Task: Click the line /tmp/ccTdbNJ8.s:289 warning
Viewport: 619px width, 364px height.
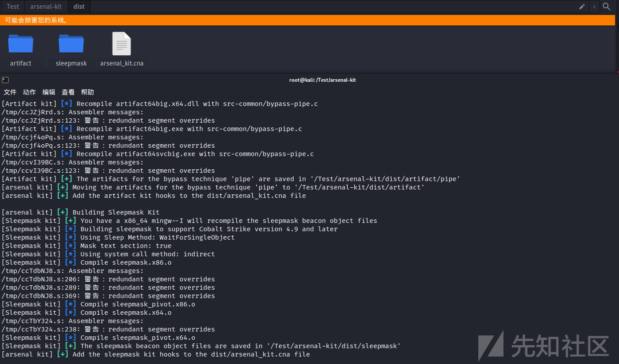Action: 108,288
